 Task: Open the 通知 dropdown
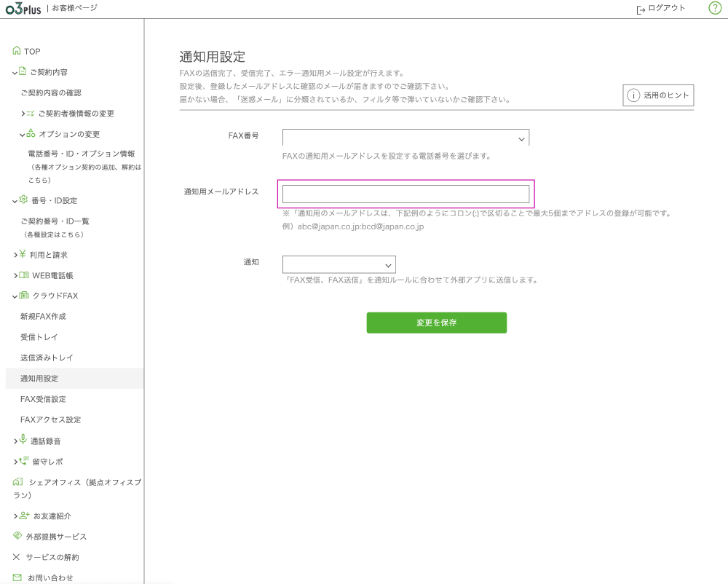[x=339, y=264]
